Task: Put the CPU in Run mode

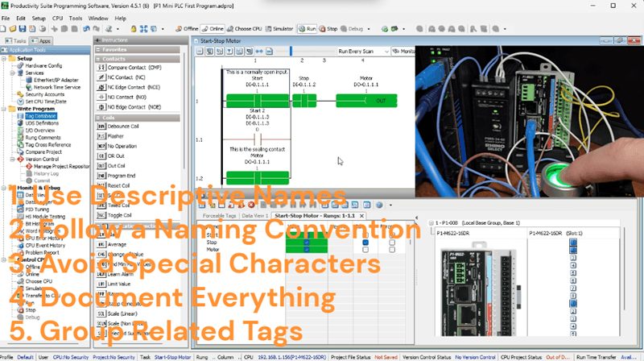Action: 307,29
